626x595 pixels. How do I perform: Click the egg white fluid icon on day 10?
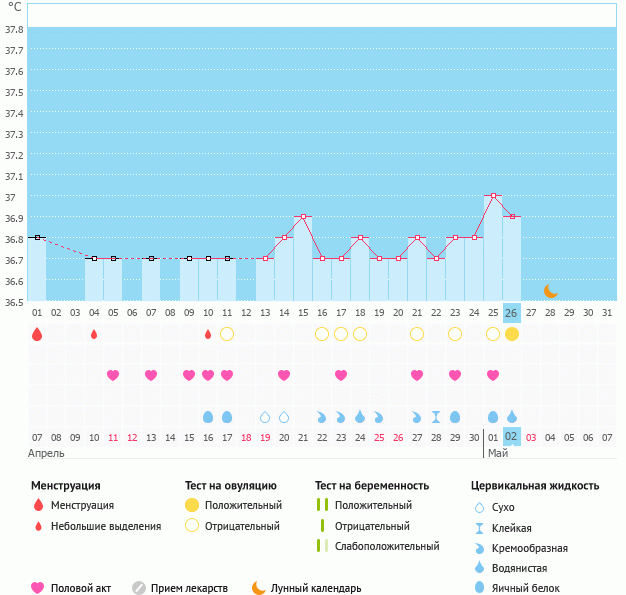coord(208,417)
